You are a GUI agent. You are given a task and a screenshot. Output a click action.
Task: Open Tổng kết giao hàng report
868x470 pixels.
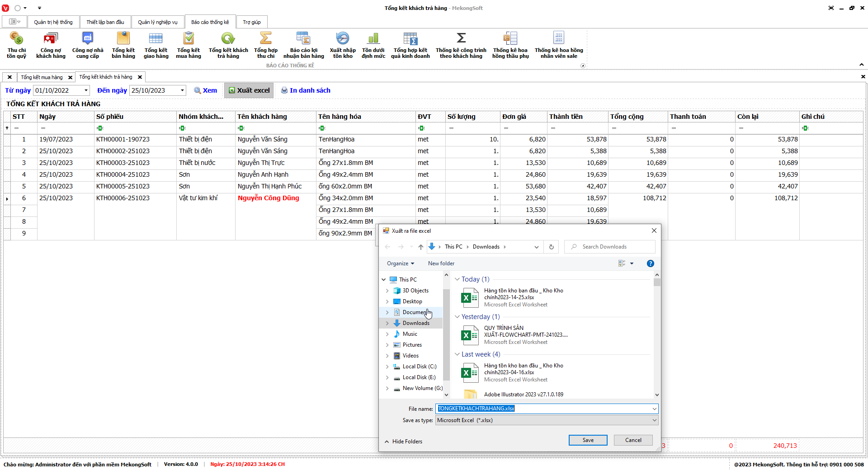point(156,45)
